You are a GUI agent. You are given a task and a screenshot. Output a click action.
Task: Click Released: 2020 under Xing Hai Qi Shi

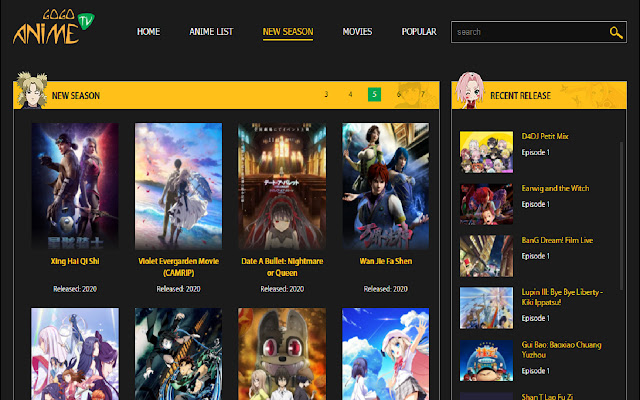[75, 289]
